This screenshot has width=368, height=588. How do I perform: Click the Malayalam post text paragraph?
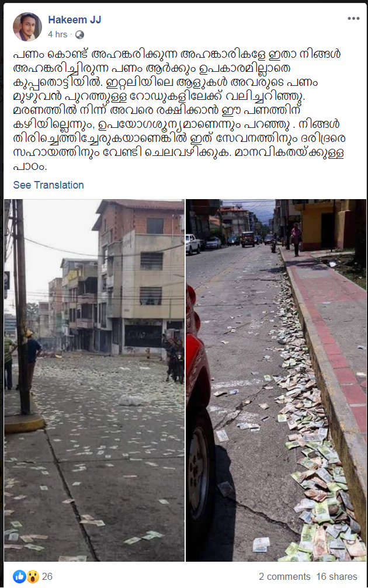(x=179, y=110)
